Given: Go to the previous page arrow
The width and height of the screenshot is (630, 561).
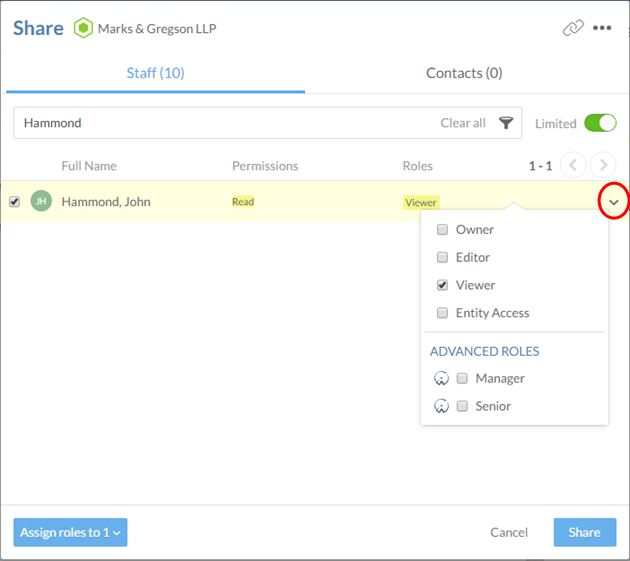Looking at the screenshot, I should point(573,165).
